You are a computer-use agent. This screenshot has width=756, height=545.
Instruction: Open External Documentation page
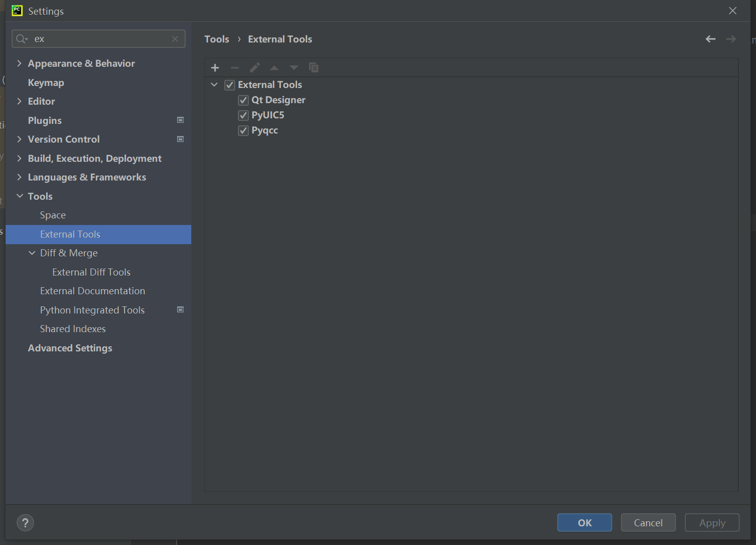93,291
